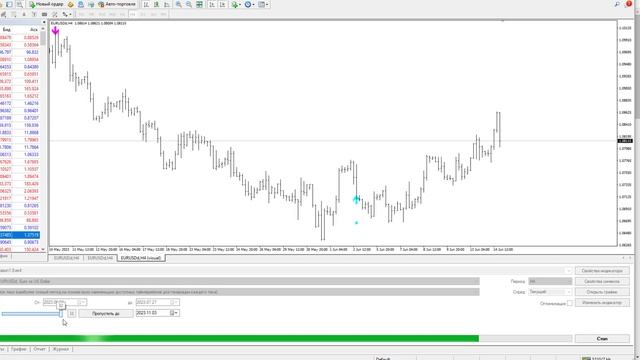Viewport: 640px width, 360px height.
Task: Toggle chart shift icon
Action: click(222, 4)
